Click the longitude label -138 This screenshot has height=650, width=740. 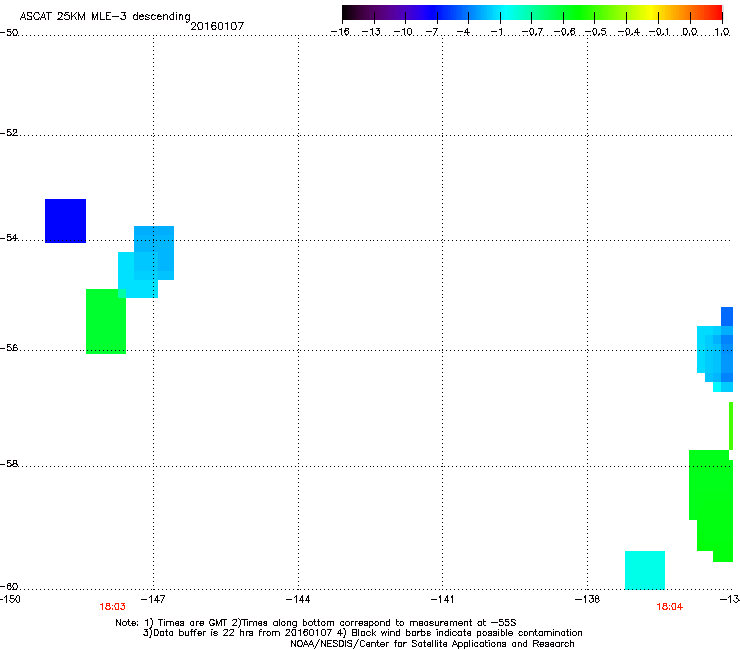(588, 599)
